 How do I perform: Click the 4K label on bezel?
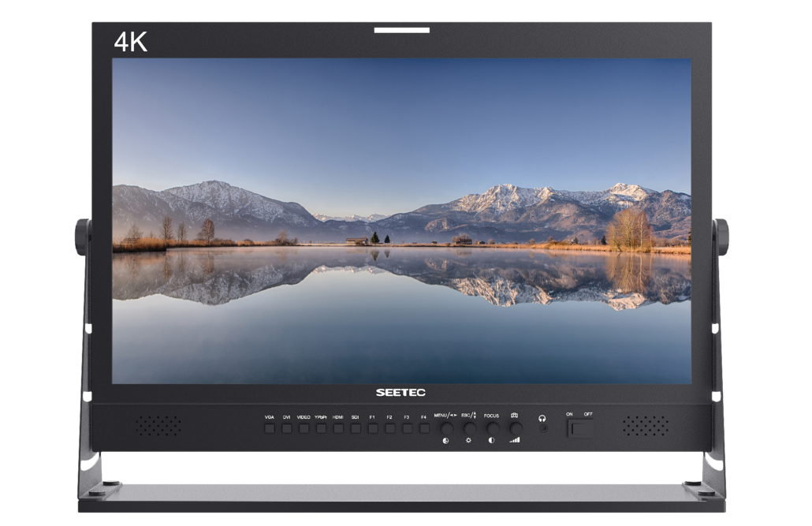[x=131, y=43]
